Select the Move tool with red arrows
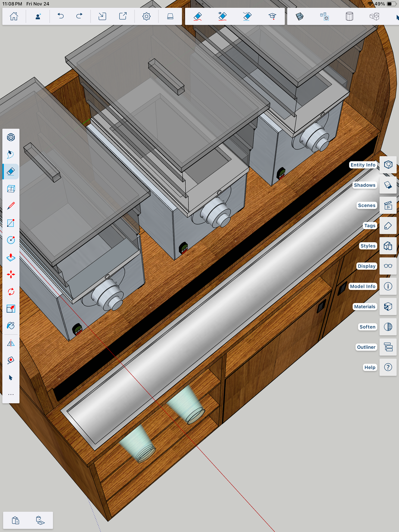 click(11, 274)
